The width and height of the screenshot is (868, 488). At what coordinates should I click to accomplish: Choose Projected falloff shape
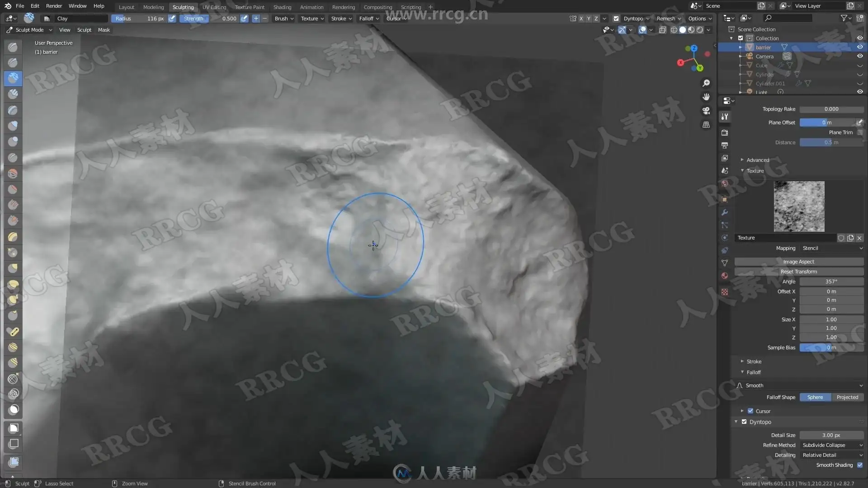[x=847, y=397]
